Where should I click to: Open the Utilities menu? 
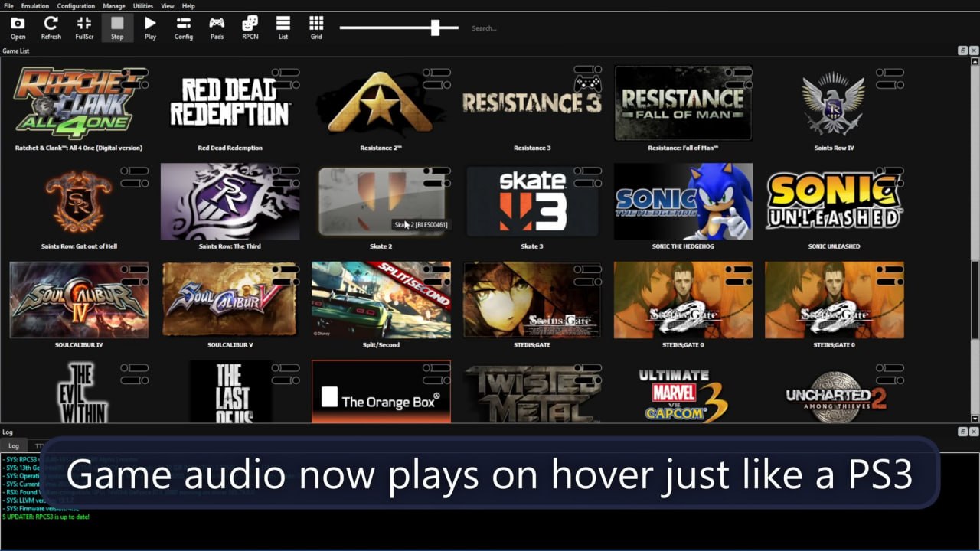tap(143, 6)
